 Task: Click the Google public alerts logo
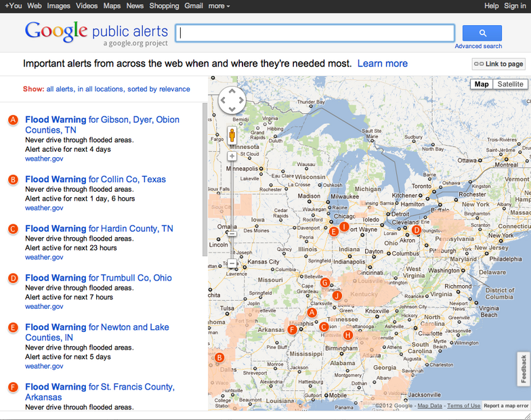96,34
